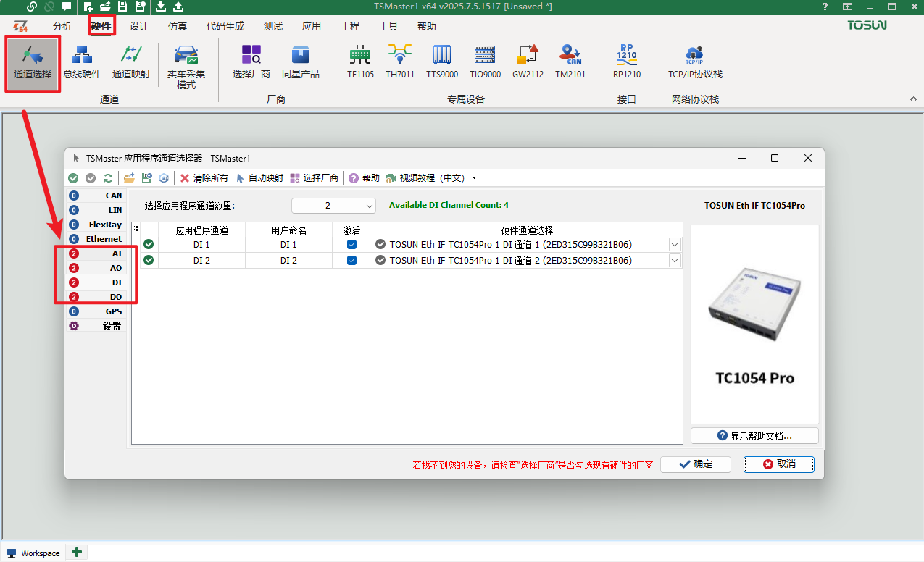
Task: Switch to the 测试 ribbon tab
Action: tap(273, 26)
